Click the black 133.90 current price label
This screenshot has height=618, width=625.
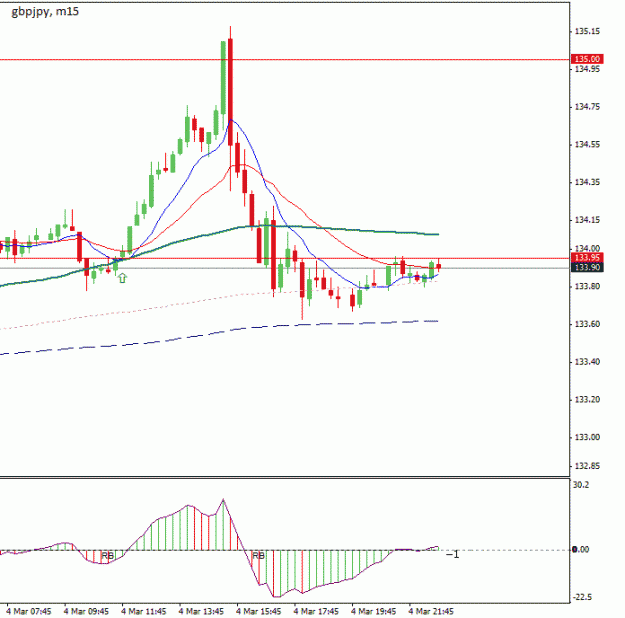click(587, 267)
